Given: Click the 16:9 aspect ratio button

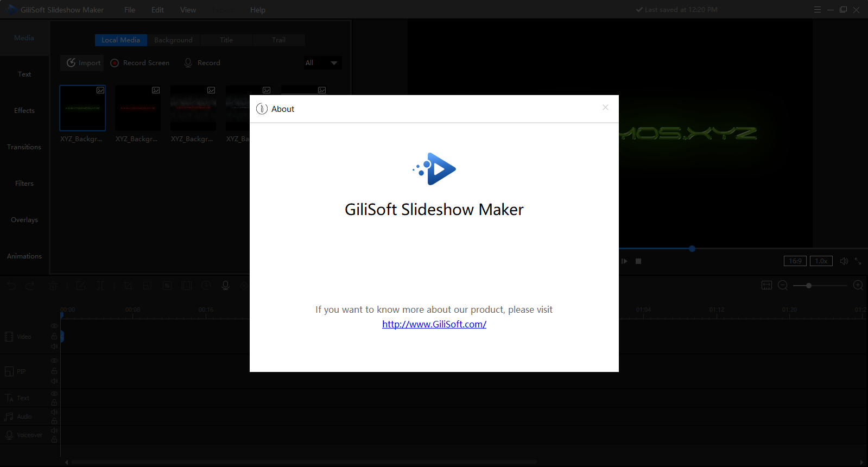Looking at the screenshot, I should pyautogui.click(x=795, y=261).
